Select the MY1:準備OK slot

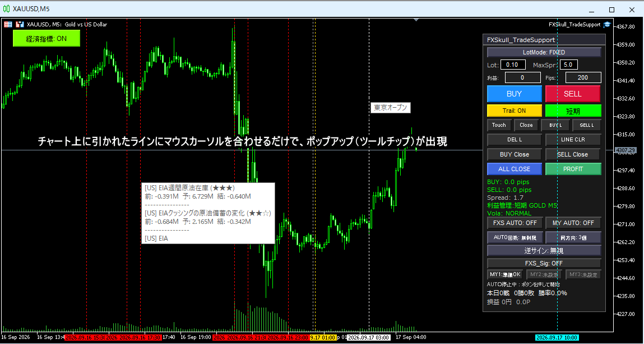(505, 274)
